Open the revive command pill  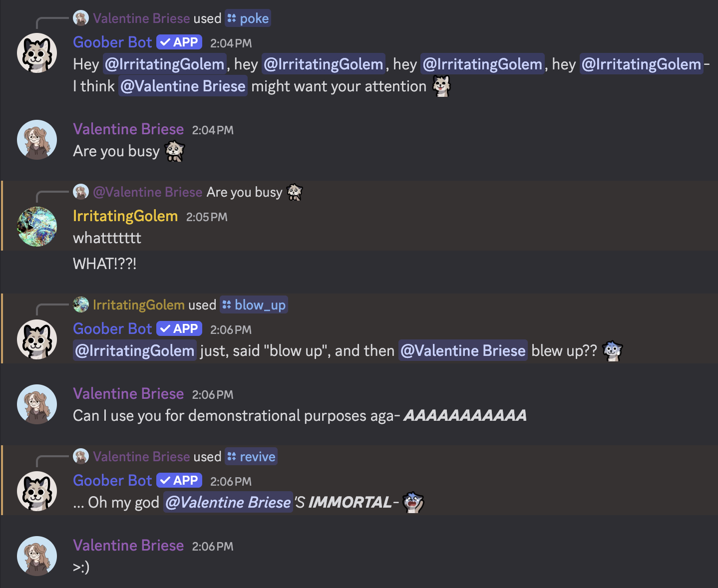251,456
